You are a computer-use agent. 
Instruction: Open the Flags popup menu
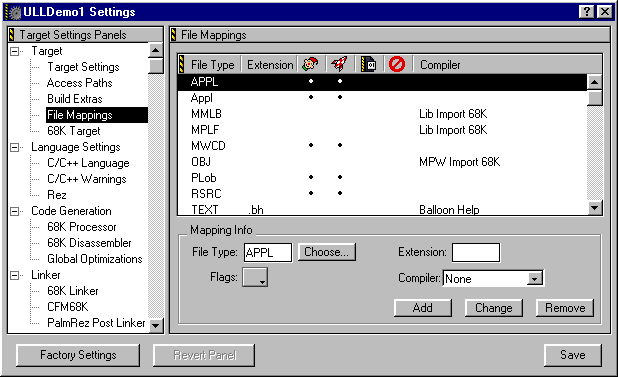255,277
